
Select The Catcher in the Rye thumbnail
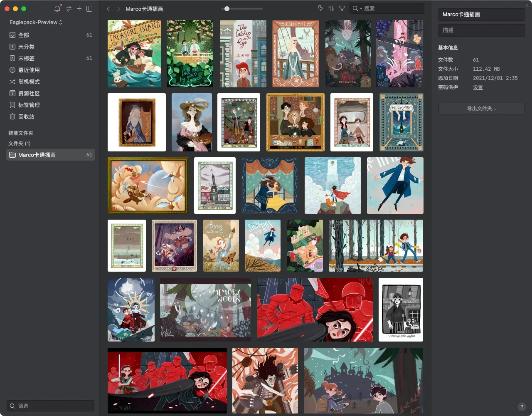(x=243, y=54)
